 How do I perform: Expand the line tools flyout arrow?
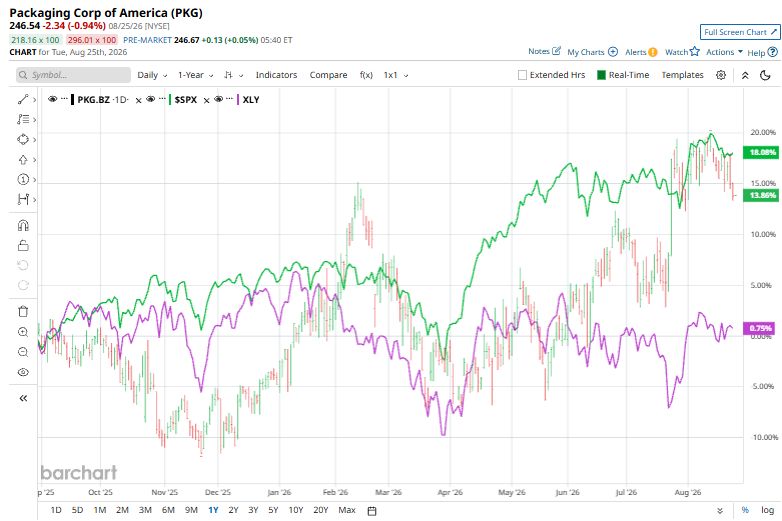pyautogui.click(x=34, y=99)
